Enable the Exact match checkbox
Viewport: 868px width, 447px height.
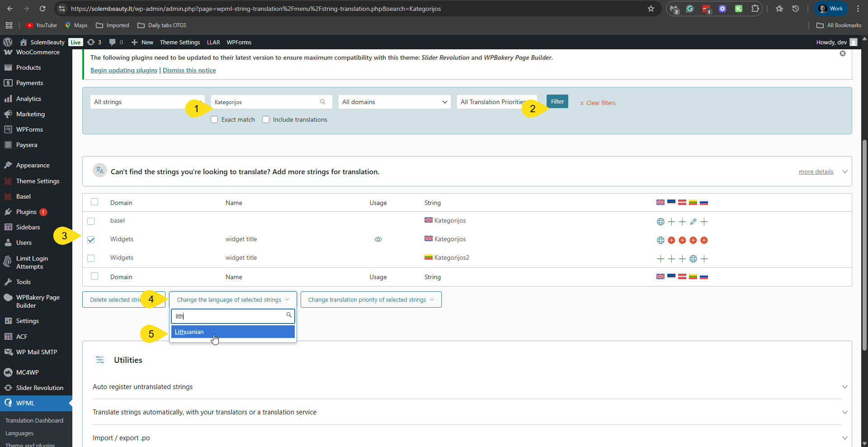pyautogui.click(x=214, y=119)
